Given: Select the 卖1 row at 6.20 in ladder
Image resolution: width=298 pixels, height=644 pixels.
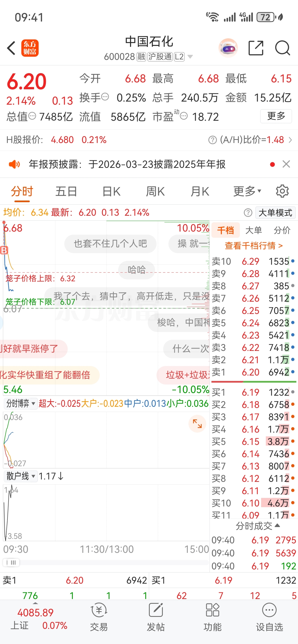Looking at the screenshot, I should pyautogui.click(x=253, y=372).
